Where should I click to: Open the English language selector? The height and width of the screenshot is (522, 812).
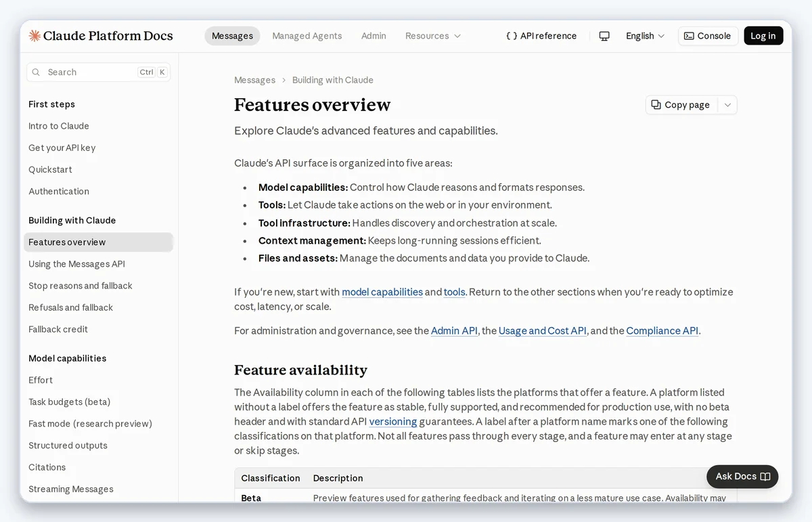coord(645,36)
